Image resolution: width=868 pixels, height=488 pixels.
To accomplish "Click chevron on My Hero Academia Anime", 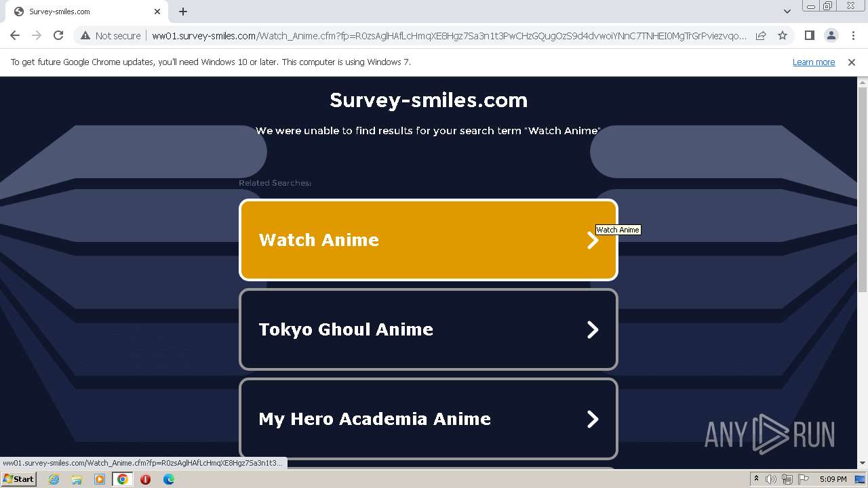I will click(x=593, y=419).
